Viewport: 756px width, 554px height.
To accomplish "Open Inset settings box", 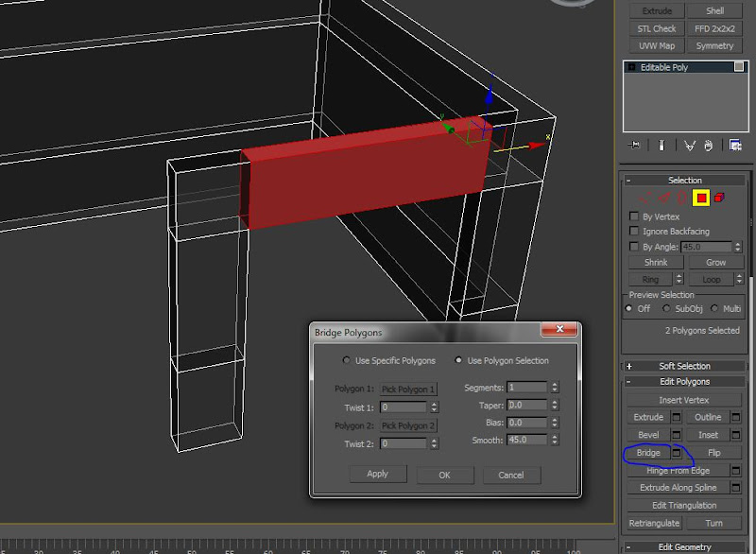I will [736, 435].
